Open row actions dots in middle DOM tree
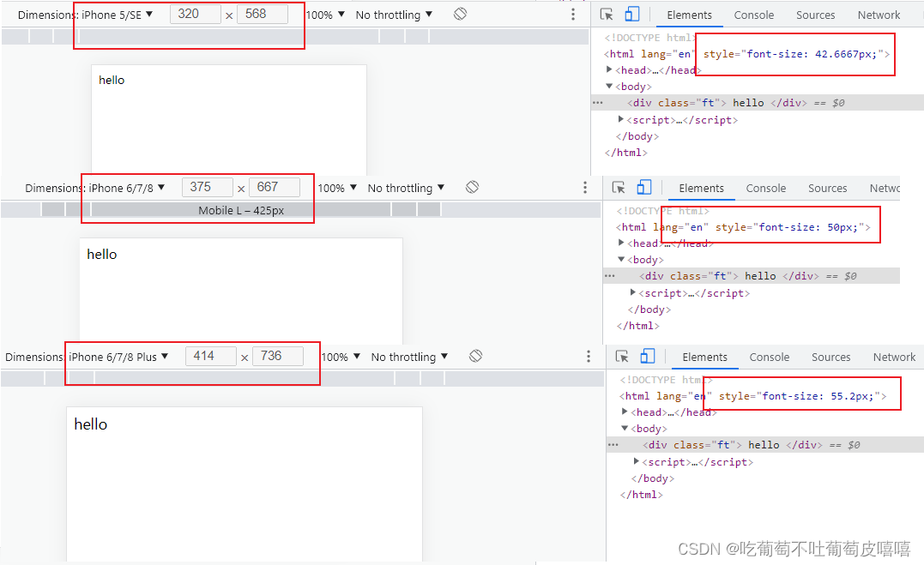 pos(610,276)
